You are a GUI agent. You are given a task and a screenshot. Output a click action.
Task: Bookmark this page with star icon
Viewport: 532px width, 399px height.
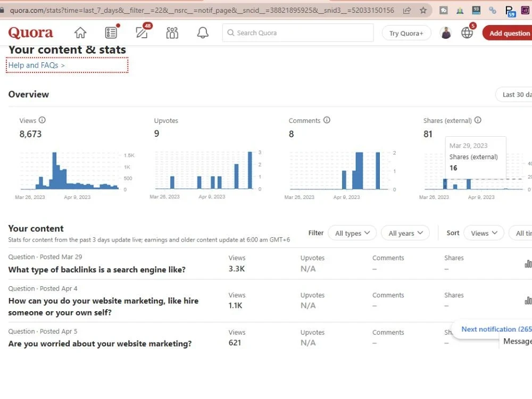423,11
